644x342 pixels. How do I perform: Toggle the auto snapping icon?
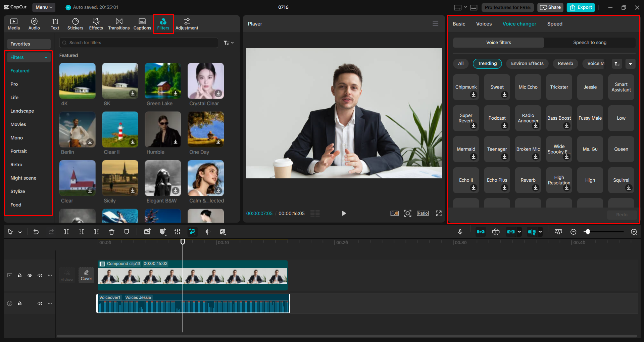click(496, 232)
